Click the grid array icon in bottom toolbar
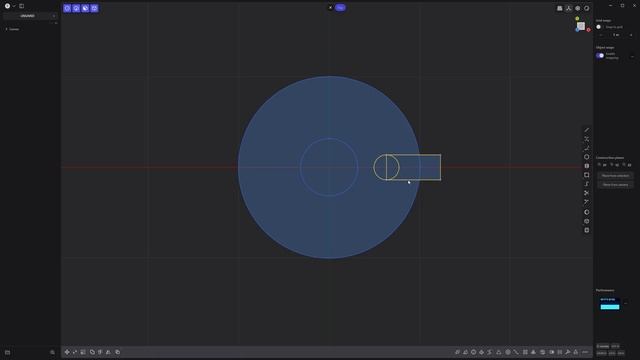Viewport: 640px width, 360px height. point(525,352)
